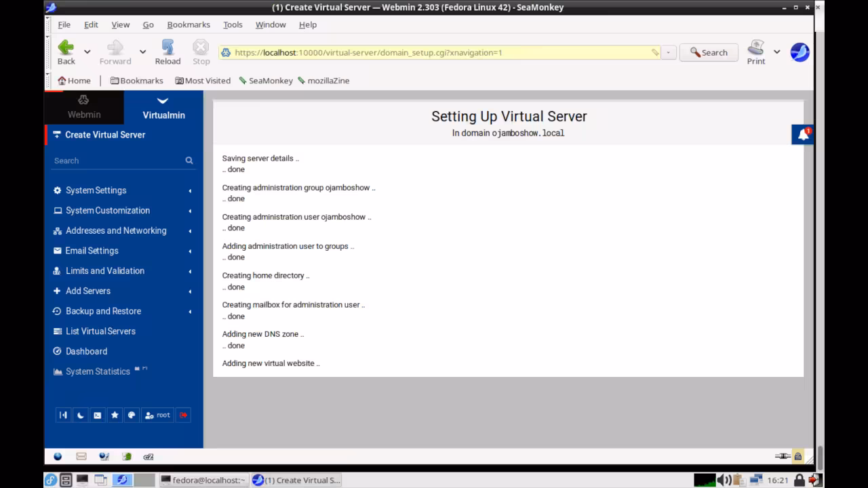The height and width of the screenshot is (488, 868).
Task: Open the View menu
Action: [x=120, y=24]
